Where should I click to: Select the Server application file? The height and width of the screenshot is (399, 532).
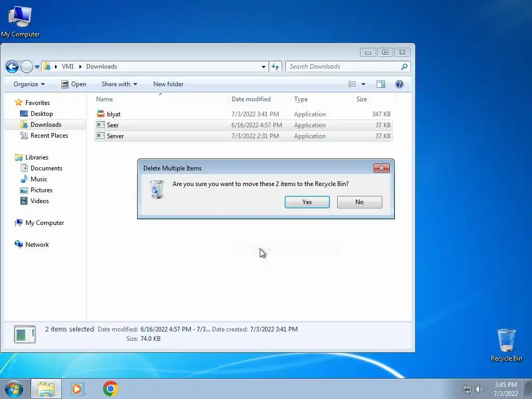pos(243,136)
